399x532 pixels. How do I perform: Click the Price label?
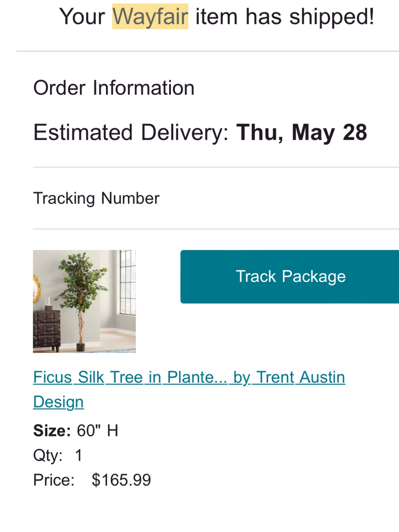54,480
